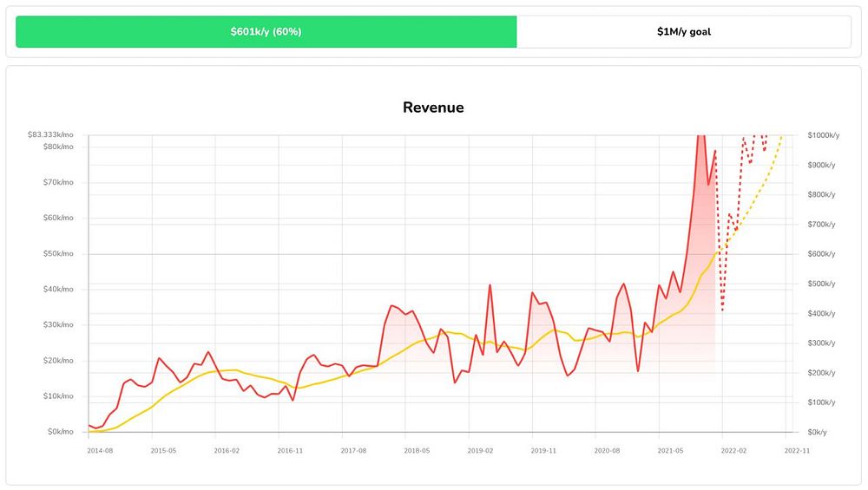Click the $83.333k/mo axis label

coord(50,134)
